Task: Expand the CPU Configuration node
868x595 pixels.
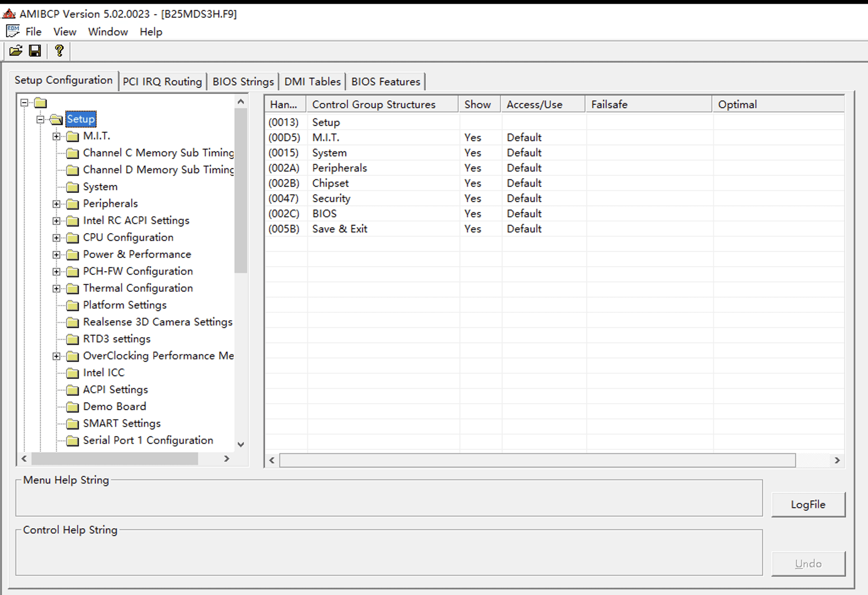Action: pyautogui.click(x=56, y=238)
